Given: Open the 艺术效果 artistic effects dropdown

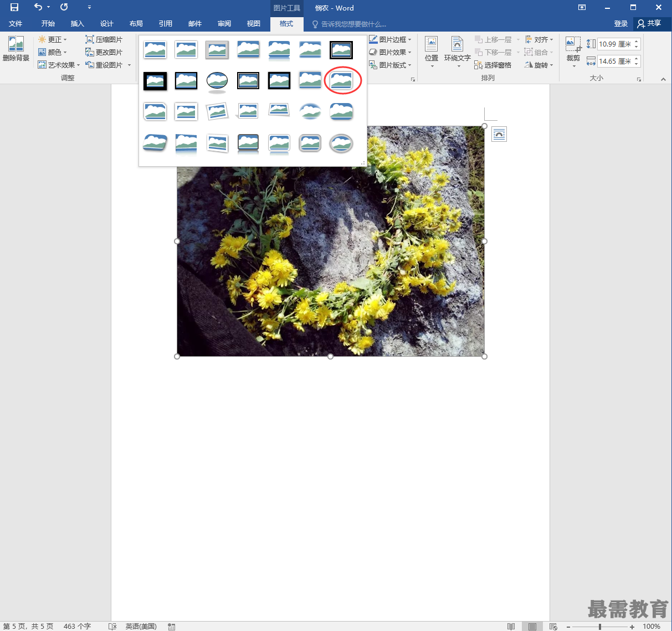Looking at the screenshot, I should click(59, 65).
